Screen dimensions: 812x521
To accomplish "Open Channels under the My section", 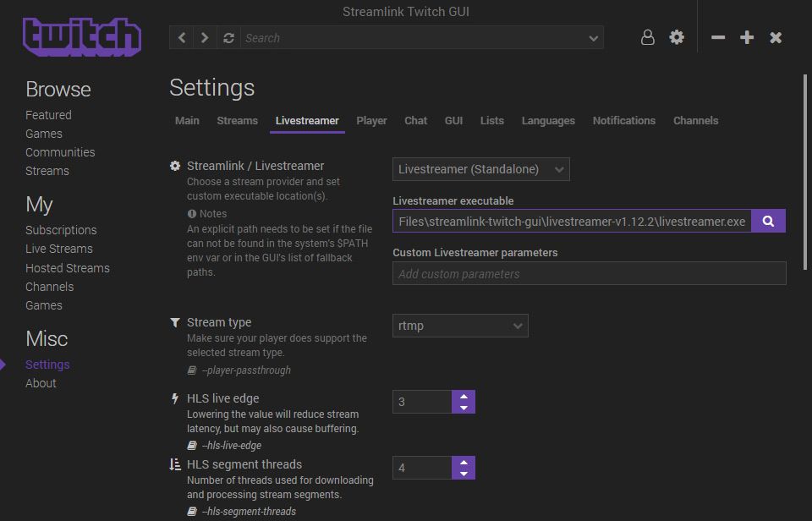I will [x=50, y=287].
